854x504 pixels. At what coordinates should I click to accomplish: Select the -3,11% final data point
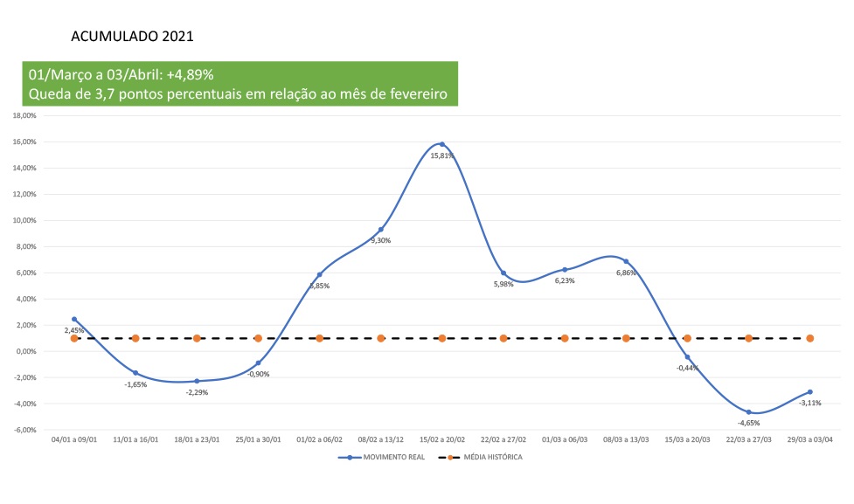tap(809, 392)
